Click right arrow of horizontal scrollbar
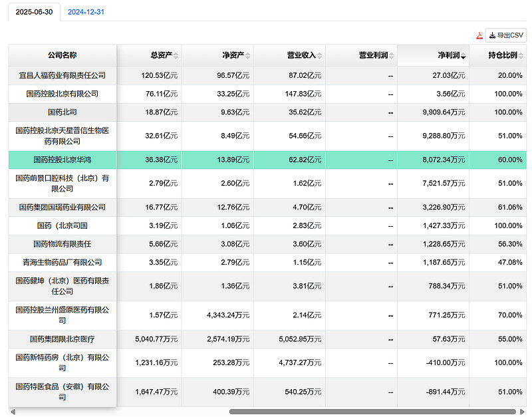The image size is (532, 417). [x=522, y=412]
